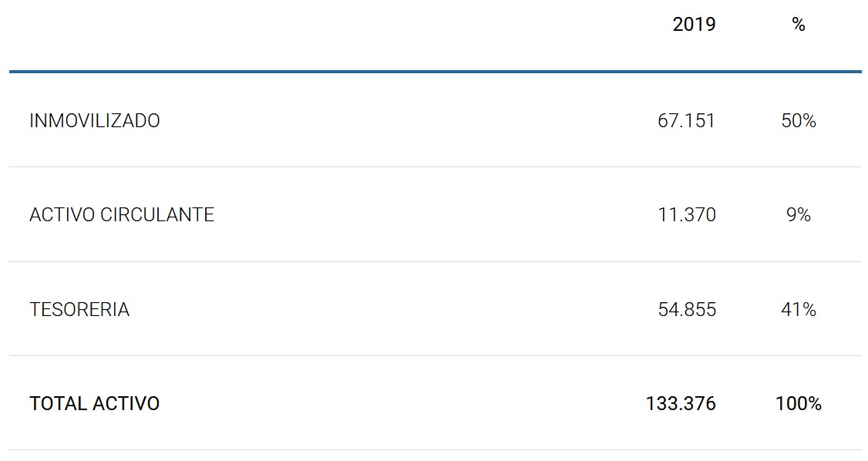Click the % column header
Screen dimensions: 868x461
(x=798, y=25)
